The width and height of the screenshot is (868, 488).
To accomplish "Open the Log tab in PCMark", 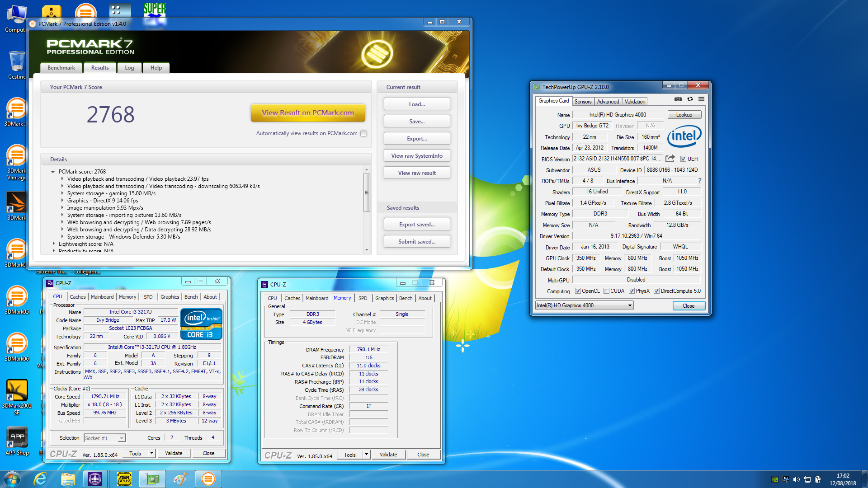I will coord(129,68).
